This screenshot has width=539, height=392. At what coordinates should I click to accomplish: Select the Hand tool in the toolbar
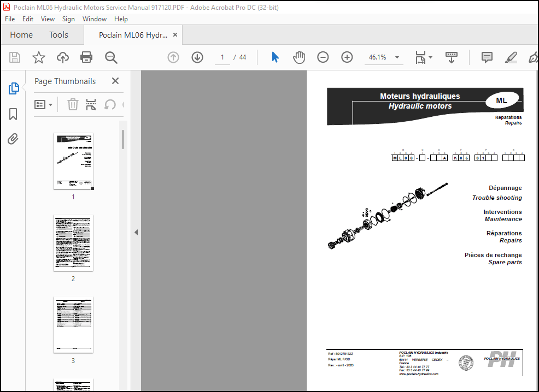coord(299,57)
